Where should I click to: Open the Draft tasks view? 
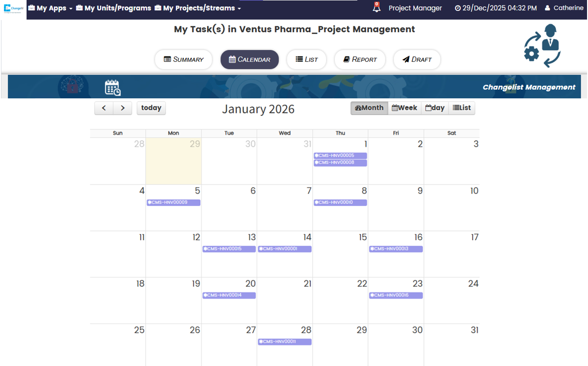coord(417,60)
